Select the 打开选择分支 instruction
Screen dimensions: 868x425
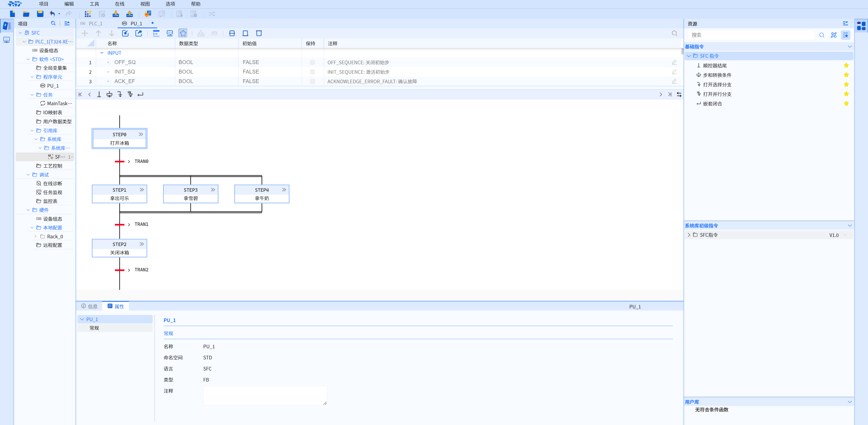pos(717,85)
